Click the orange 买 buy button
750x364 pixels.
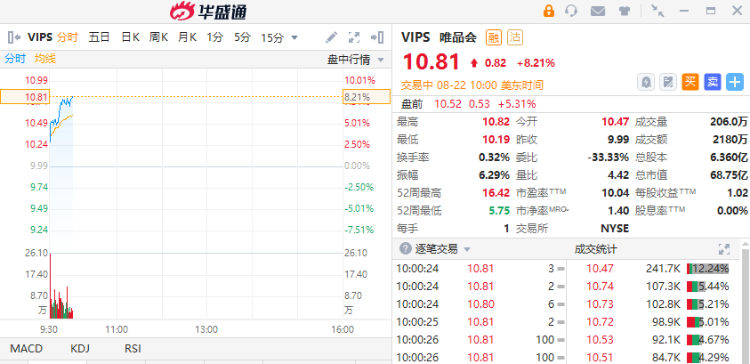(x=690, y=82)
